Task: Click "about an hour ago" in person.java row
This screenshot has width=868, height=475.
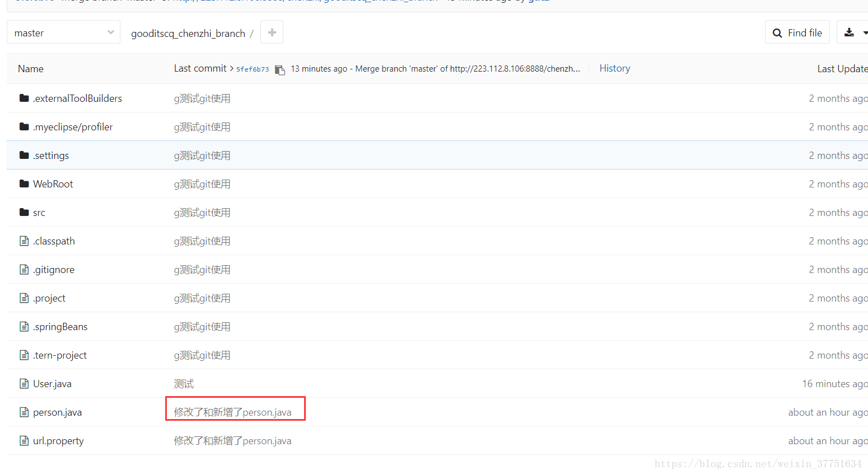Action: [x=828, y=412]
